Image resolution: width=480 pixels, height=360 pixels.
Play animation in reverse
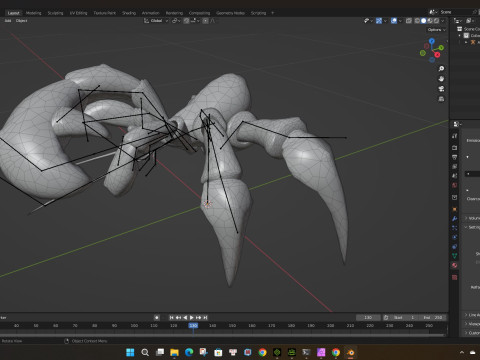coord(185,318)
